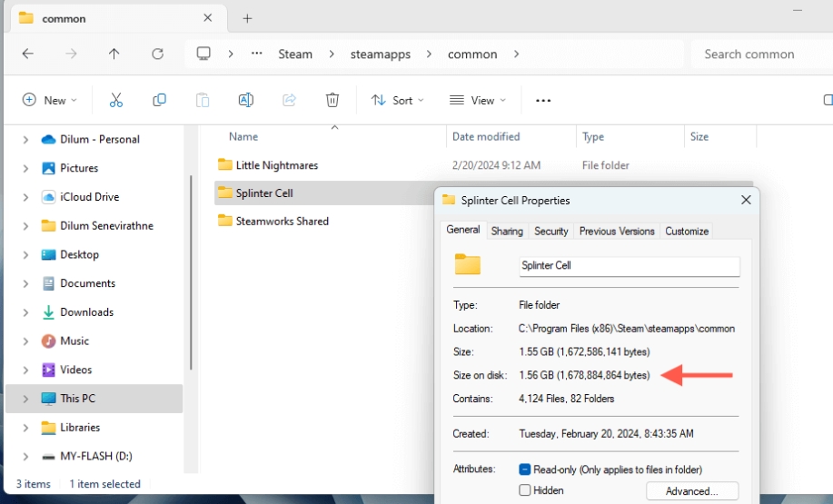Toggle the Read-only attribute checkbox
Image resolution: width=833 pixels, height=504 pixels.
(524, 469)
